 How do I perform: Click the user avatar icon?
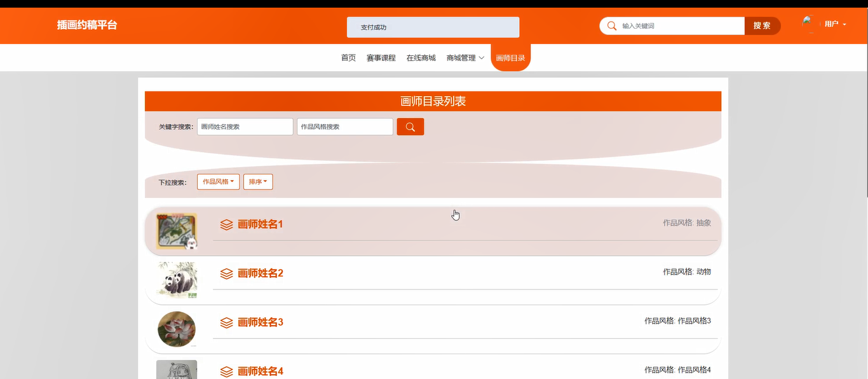click(x=808, y=24)
